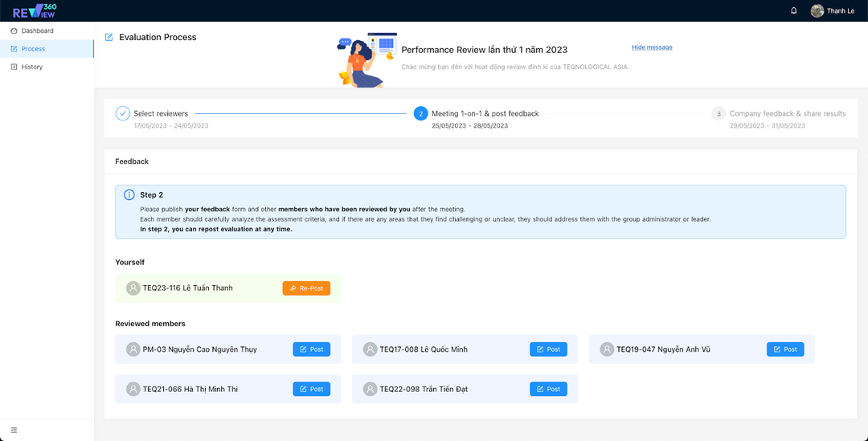Post feedback for Trần Tiến Đạt
The height and width of the screenshot is (441, 868).
[548, 390]
